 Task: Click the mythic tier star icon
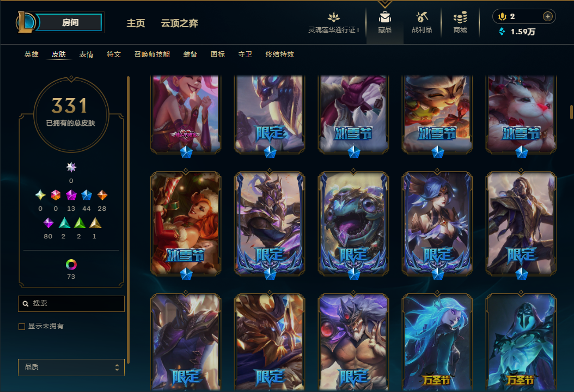click(71, 167)
